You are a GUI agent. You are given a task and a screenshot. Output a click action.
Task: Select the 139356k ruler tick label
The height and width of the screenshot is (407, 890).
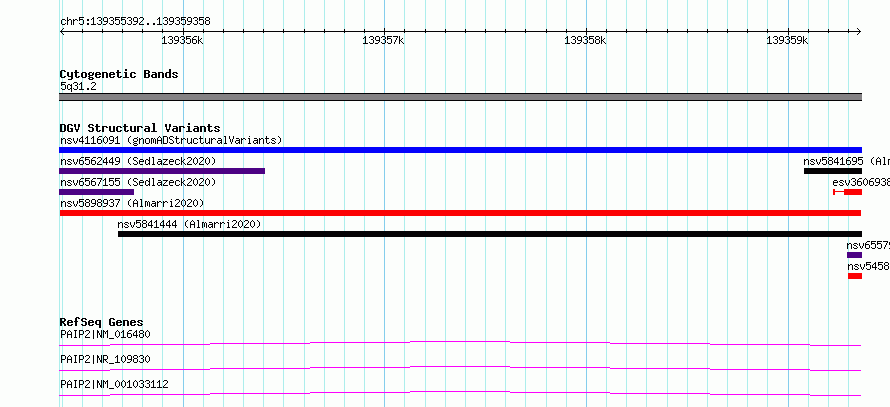click(182, 40)
